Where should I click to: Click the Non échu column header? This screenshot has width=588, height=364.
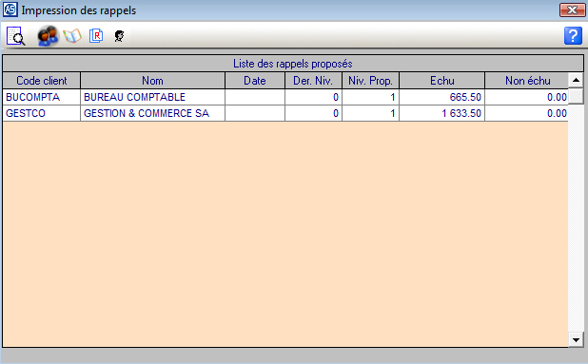pos(527,81)
